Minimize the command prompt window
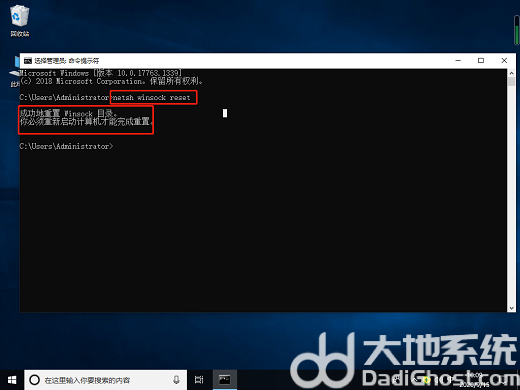This screenshot has width=520, height=390. [458, 61]
